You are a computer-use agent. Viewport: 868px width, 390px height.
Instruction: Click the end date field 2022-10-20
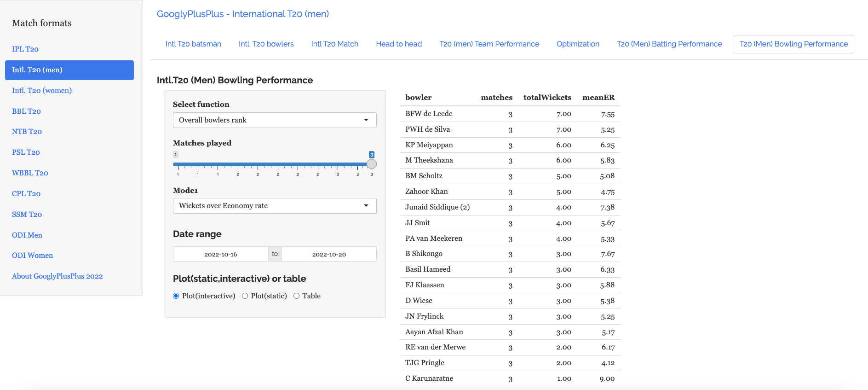click(329, 254)
